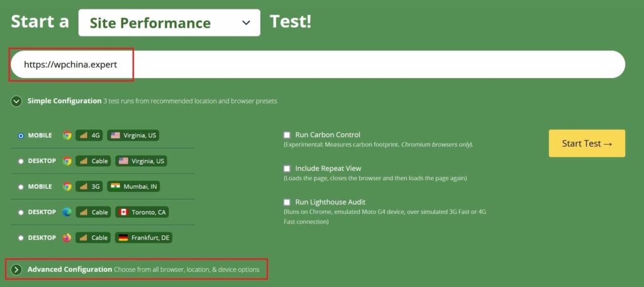Enable the Run Lighthouse Audit checkbox
Viewport: 644px width, 287px height.
[287, 202]
